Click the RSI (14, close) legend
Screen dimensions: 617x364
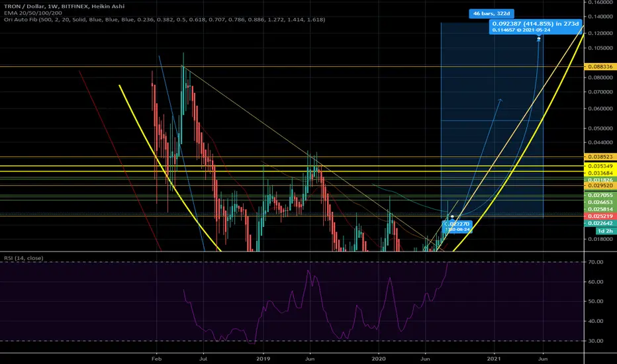(x=24, y=258)
